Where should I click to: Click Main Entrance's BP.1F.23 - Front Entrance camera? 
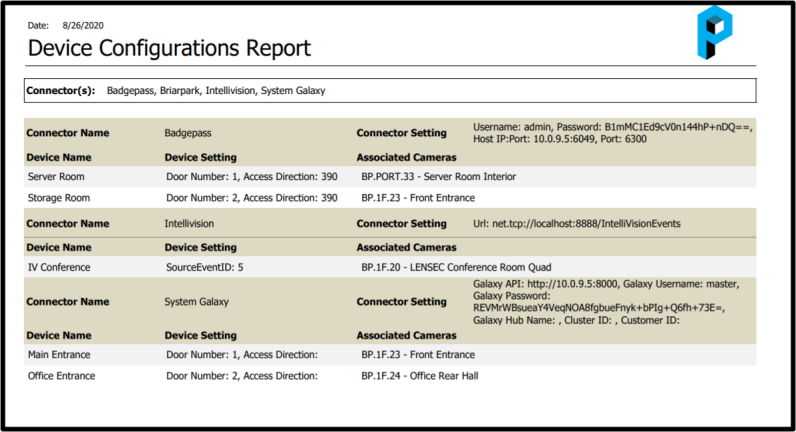pos(418,354)
